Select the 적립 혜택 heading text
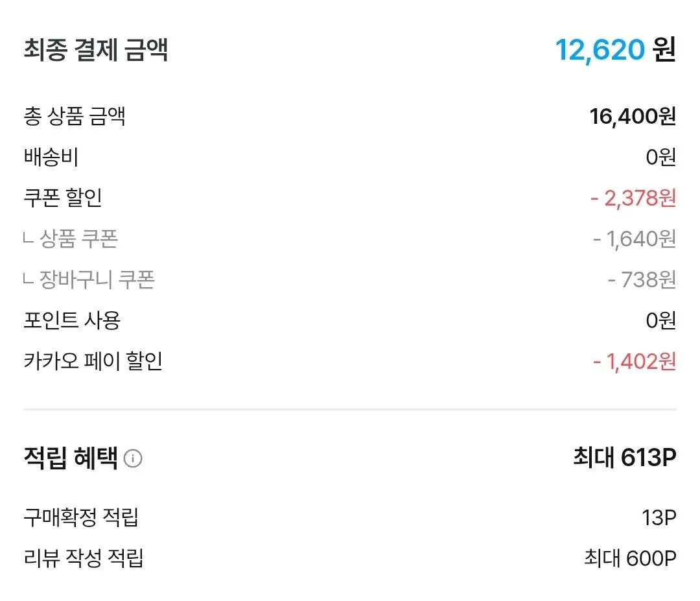The width and height of the screenshot is (700, 601). click(x=71, y=458)
